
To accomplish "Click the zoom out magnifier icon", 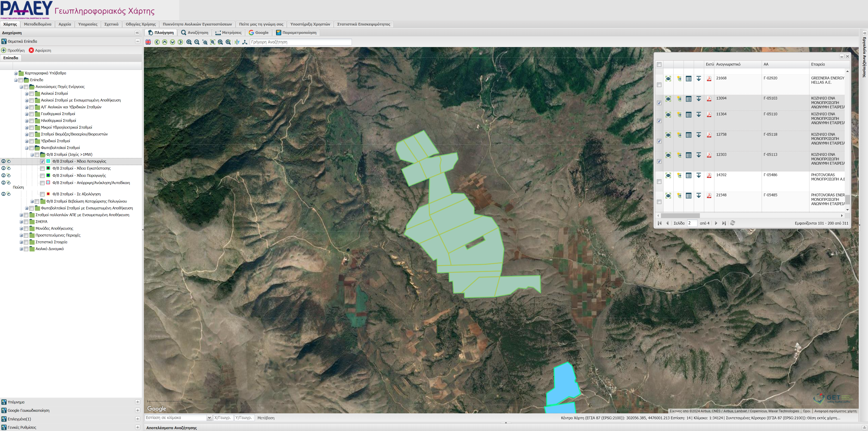I will click(x=197, y=42).
